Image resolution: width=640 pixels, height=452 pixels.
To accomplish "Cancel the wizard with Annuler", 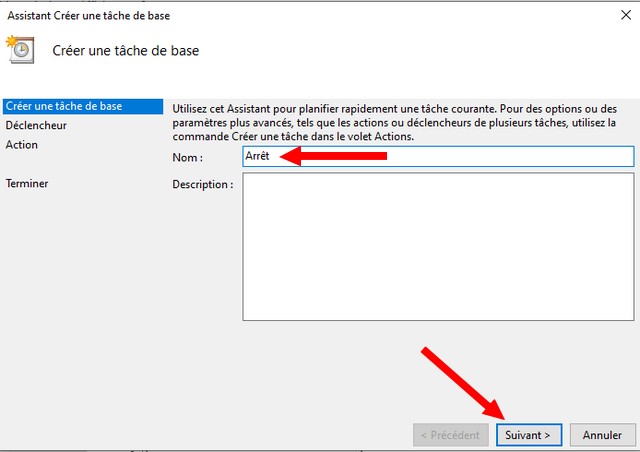I will pos(602,435).
